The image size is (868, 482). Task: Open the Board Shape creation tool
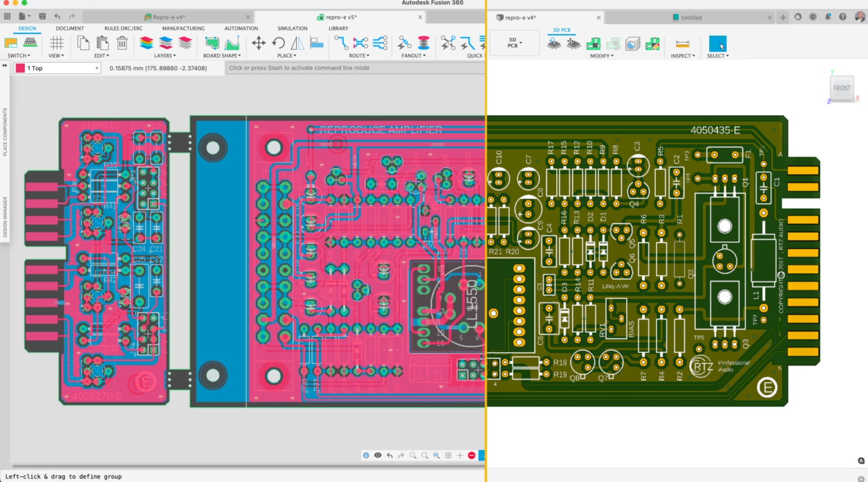[212, 44]
